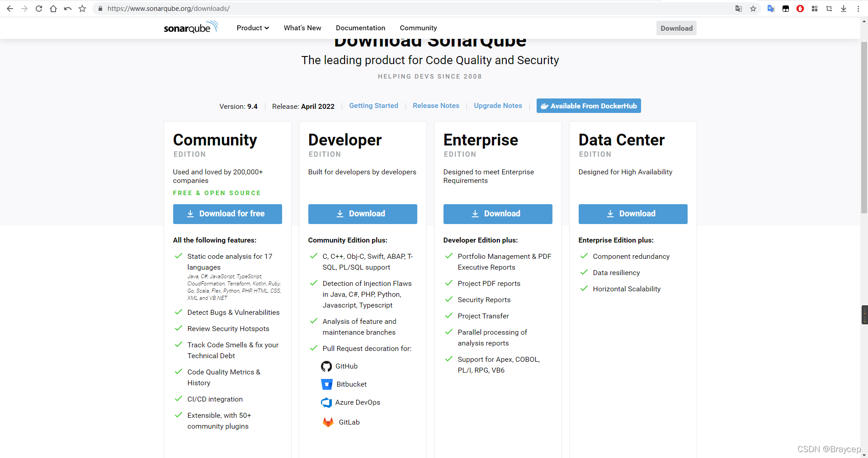Viewport: 868px width, 458px height.
Task: Click the 'Release: April 2022' text
Action: [x=303, y=107]
